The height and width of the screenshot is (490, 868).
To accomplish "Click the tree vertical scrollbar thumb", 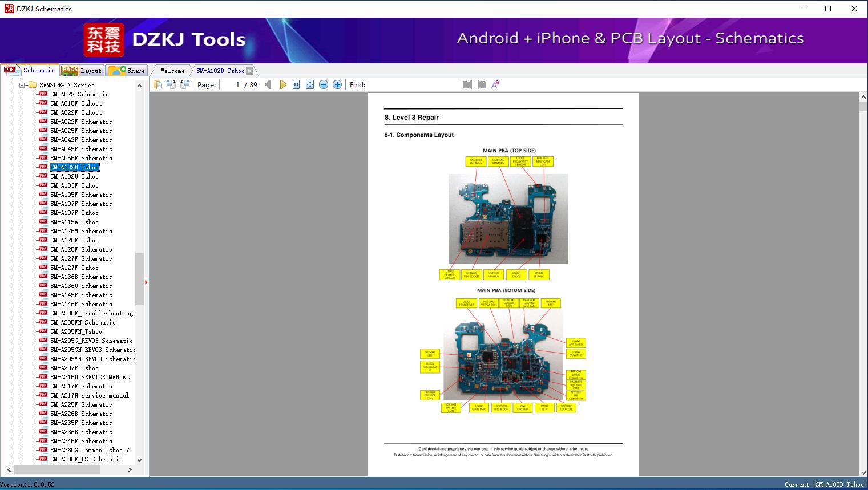I will coord(139,279).
